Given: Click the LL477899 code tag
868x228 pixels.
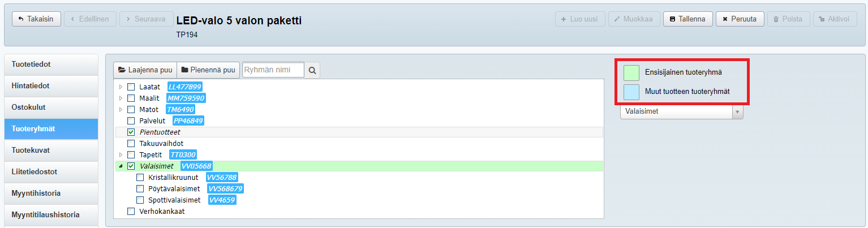Looking at the screenshot, I should (x=184, y=87).
